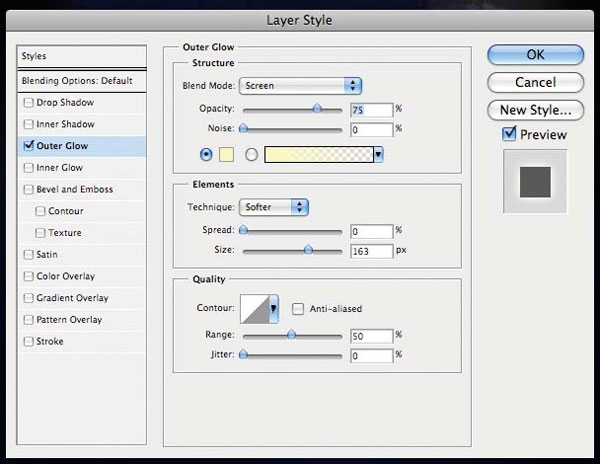Click the style preview thumbnail
Viewport: 600px width, 464px height.
[535, 182]
